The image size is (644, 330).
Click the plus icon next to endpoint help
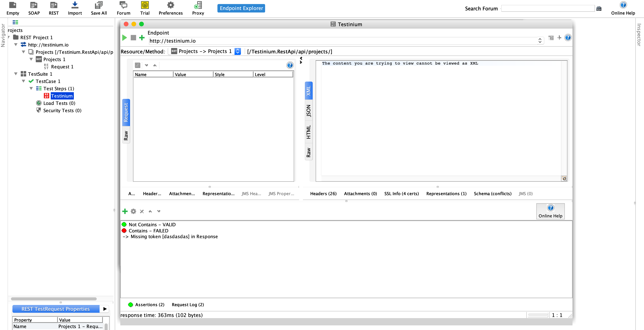(559, 38)
